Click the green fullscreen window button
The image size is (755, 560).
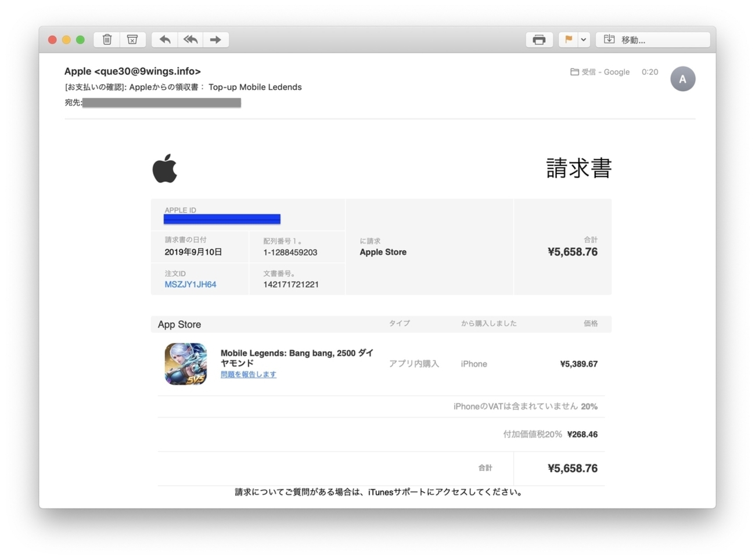pyautogui.click(x=80, y=39)
